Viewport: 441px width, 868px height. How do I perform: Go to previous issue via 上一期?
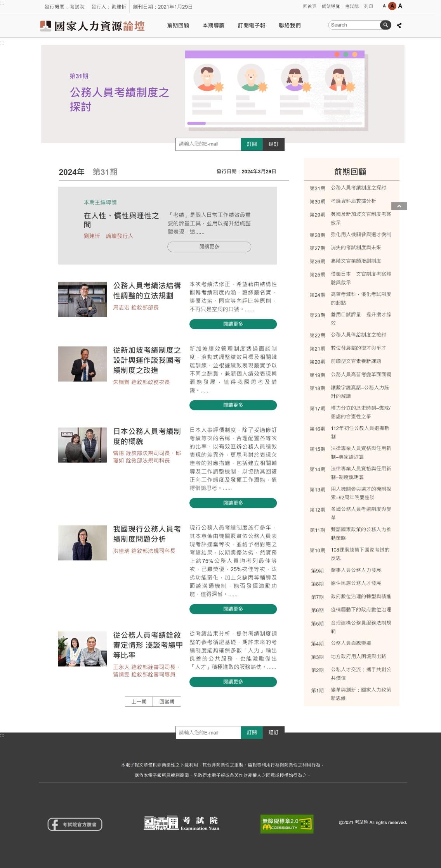point(139,702)
